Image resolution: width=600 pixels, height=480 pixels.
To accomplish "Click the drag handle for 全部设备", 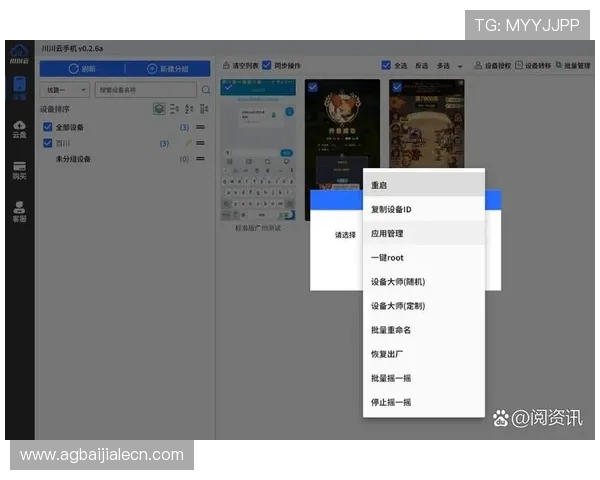I will [201, 127].
